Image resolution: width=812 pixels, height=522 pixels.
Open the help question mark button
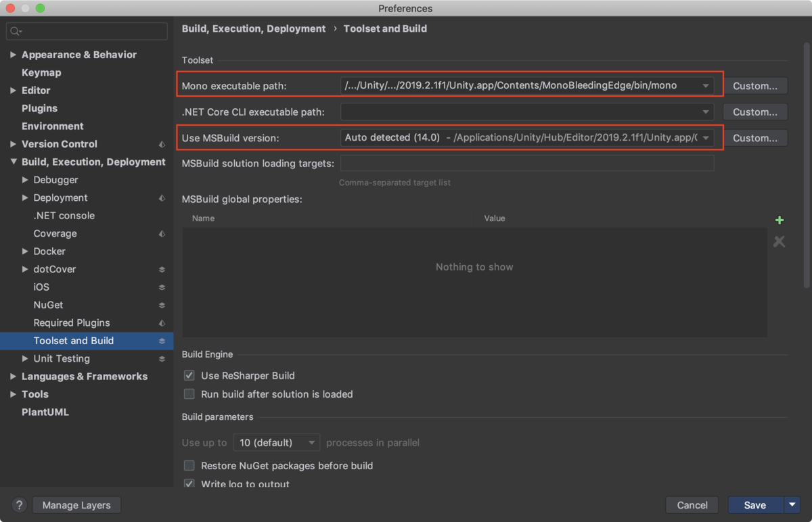tap(19, 505)
